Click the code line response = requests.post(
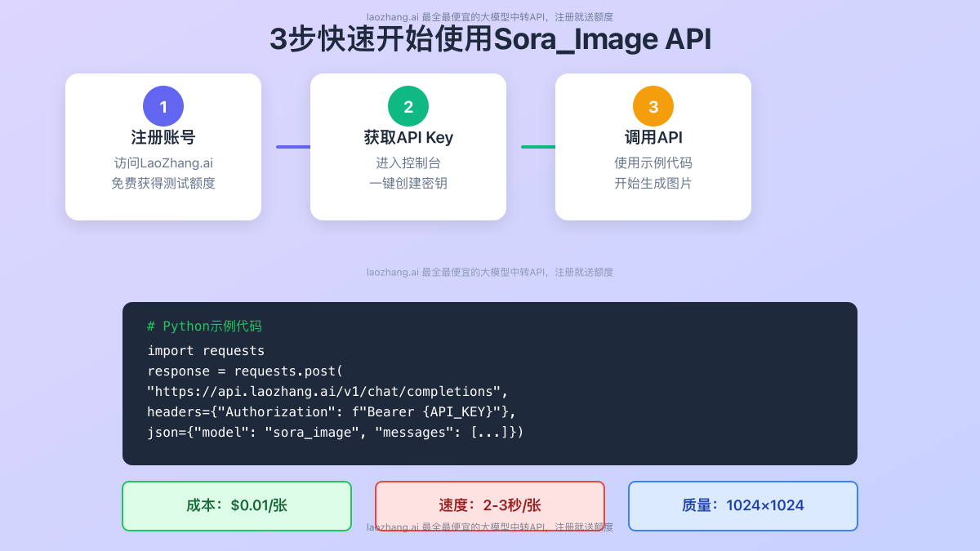 pos(245,371)
